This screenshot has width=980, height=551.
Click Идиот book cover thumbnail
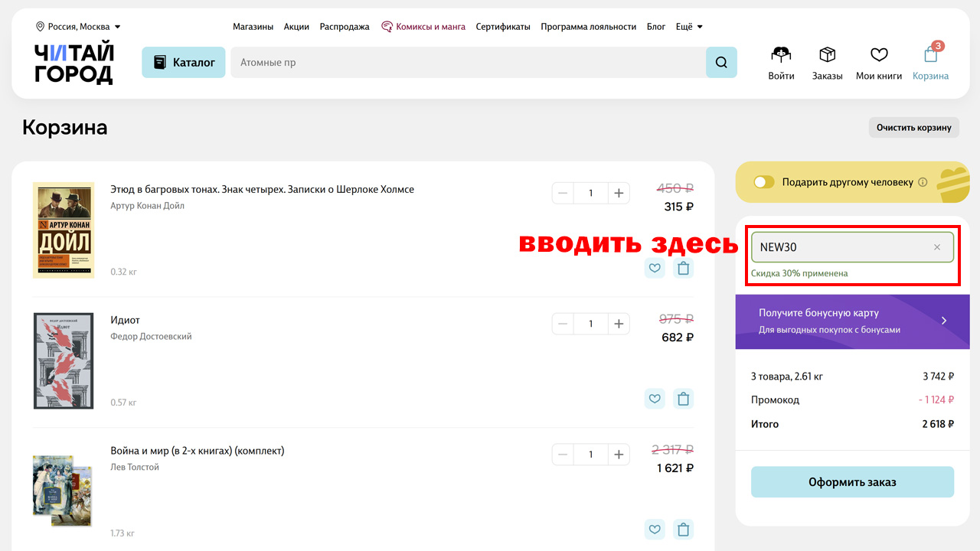pos(64,360)
